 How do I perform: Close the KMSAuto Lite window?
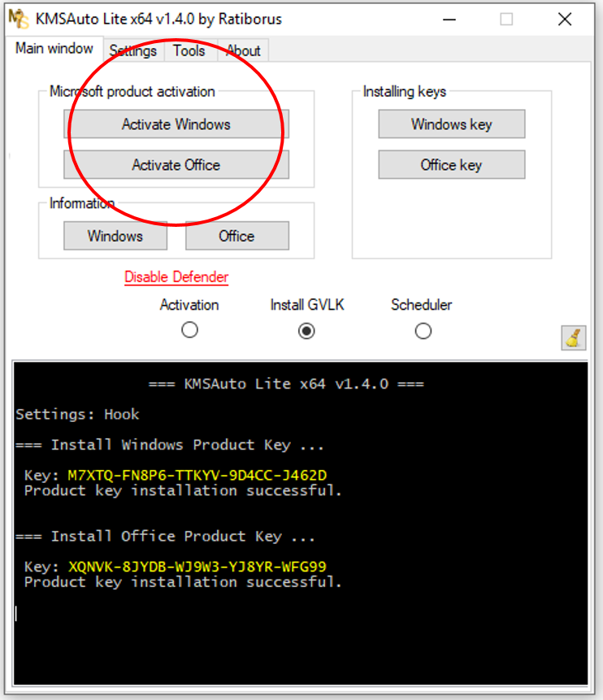(x=565, y=20)
